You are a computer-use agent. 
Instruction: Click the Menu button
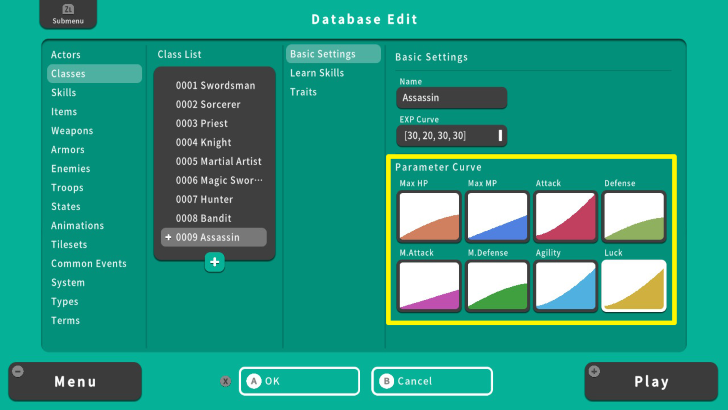coord(75,382)
